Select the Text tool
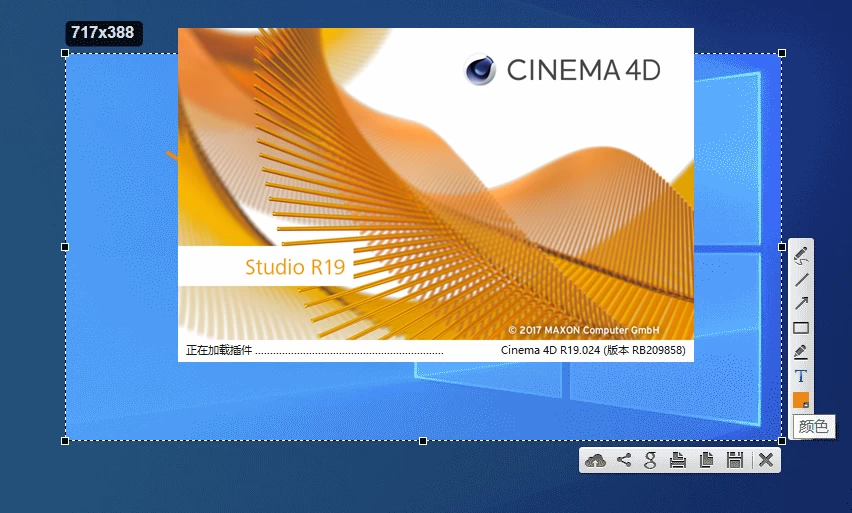Viewport: 852px width, 513px height. pos(801,376)
